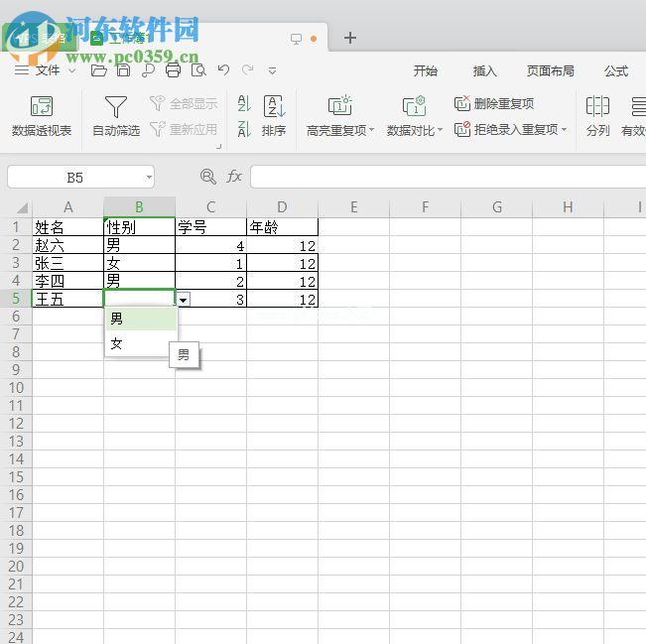Click the select-all corner triangle

click(x=22, y=207)
